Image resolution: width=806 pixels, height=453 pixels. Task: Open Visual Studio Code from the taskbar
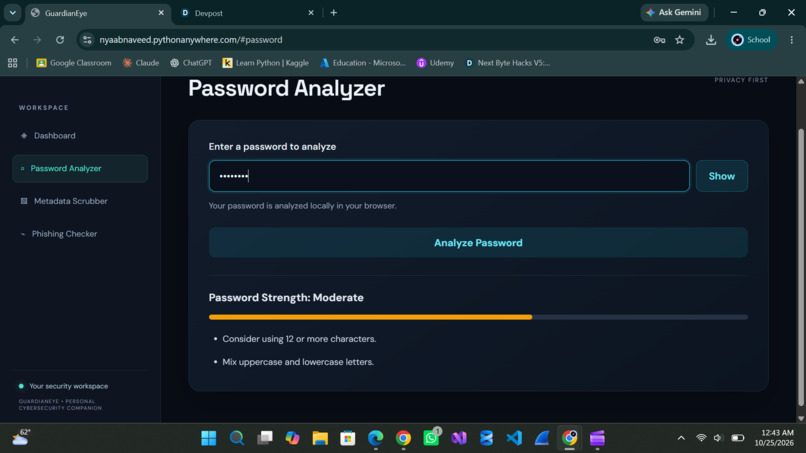[514, 438]
